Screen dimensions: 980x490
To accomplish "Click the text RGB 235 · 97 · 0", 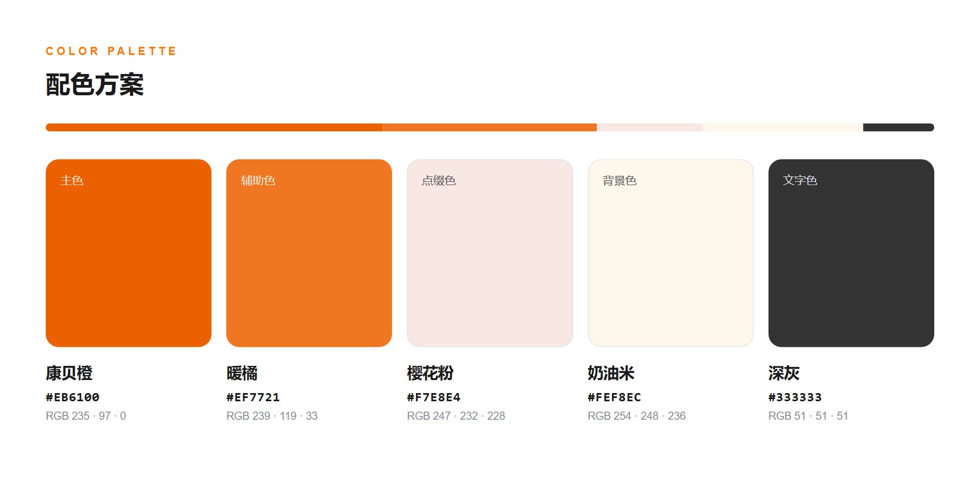I will pos(86,416).
